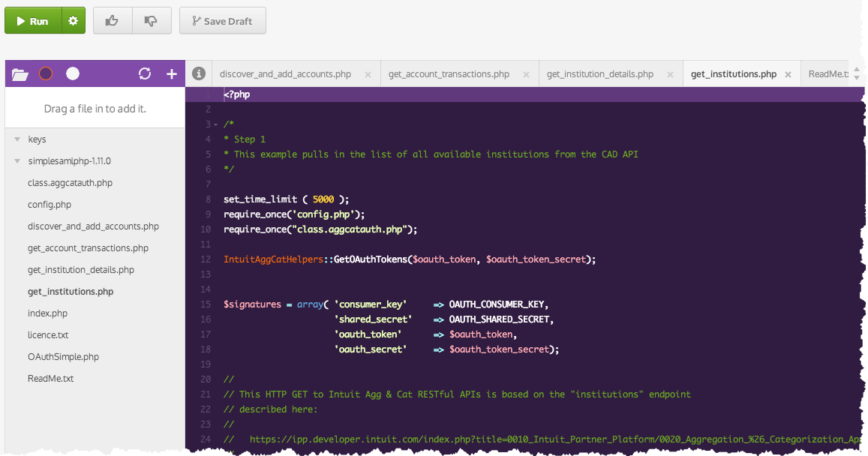Screen dimensions: 868x456
Task: Open the folder icon in file panel
Action: [20, 74]
